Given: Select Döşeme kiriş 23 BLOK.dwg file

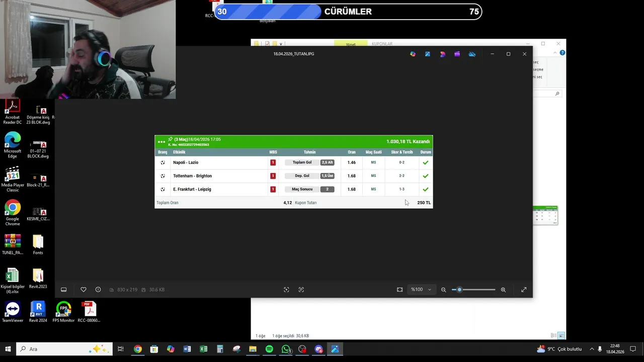Looking at the screenshot, I should pos(38,115).
